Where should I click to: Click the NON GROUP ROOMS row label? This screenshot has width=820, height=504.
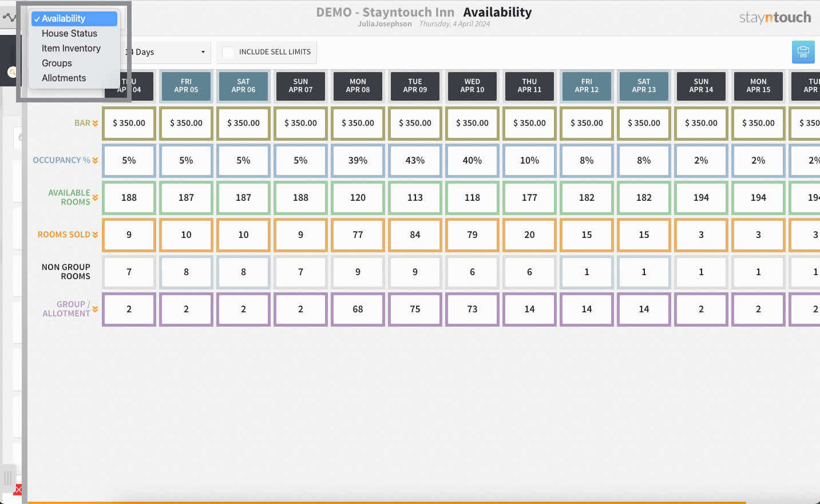[x=66, y=272]
